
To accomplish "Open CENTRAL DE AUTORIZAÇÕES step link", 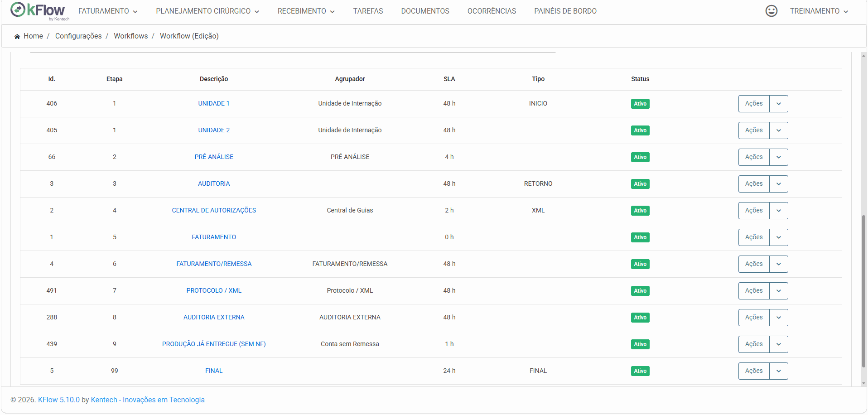I will pyautogui.click(x=214, y=210).
